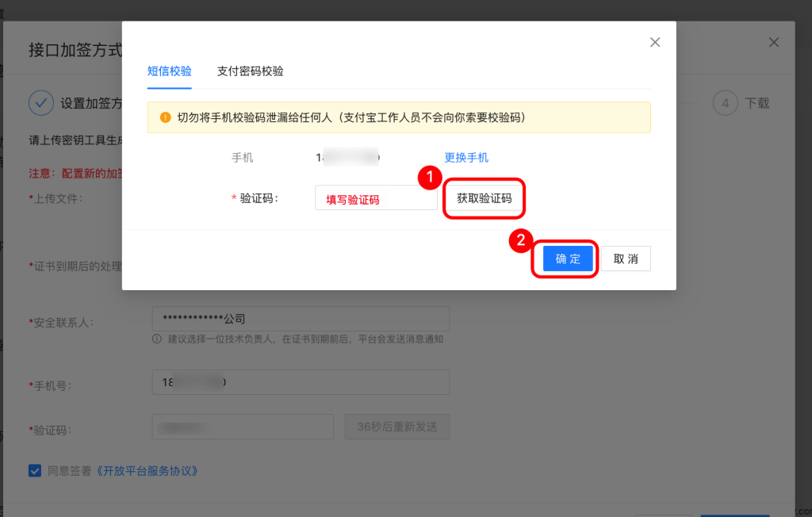Click the info icon under 安全联系人
Screen dimensions: 812x517
157,339
